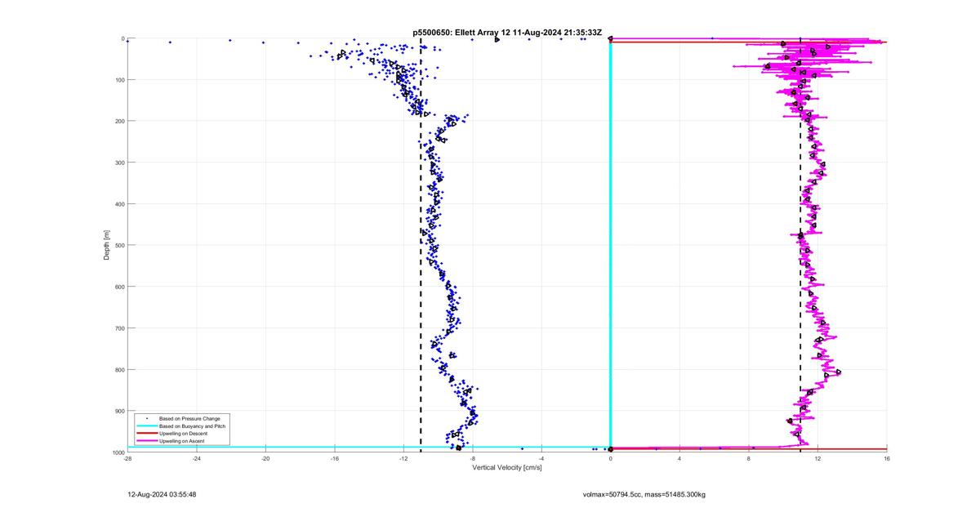Screen dimensions: 980x508
Task: Click the 900 depth tick label
Action: [119, 411]
